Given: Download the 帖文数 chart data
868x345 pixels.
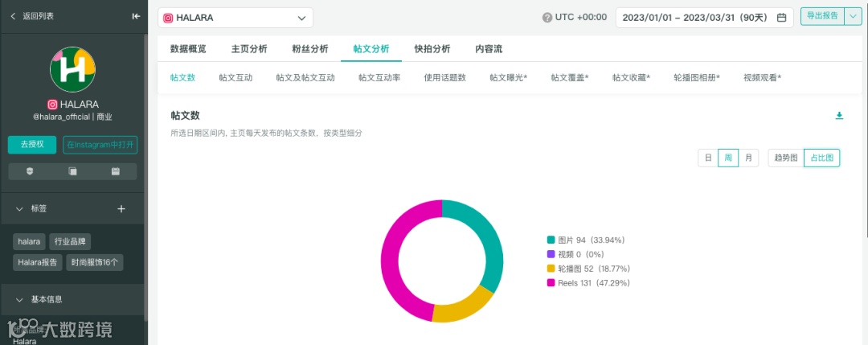Looking at the screenshot, I should 839,115.
